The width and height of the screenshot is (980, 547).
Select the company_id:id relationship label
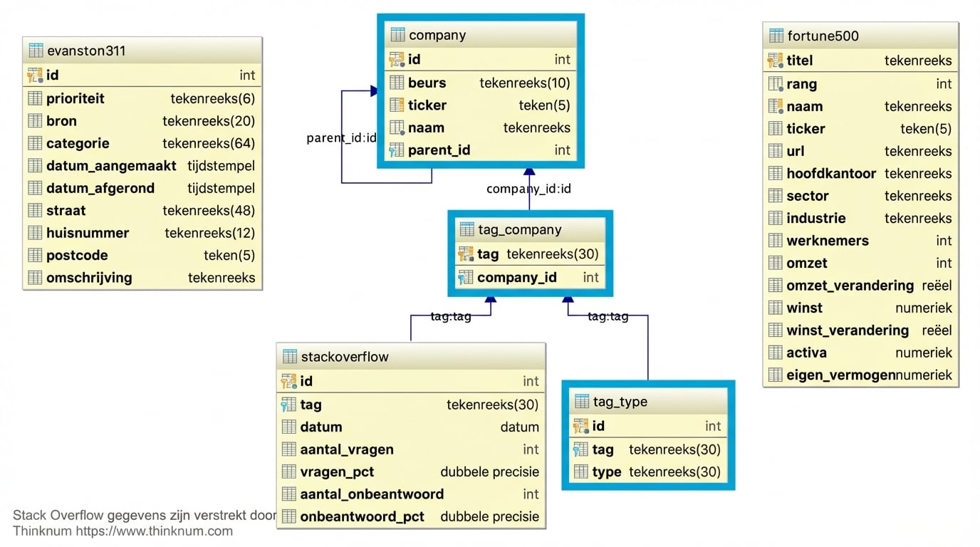528,189
